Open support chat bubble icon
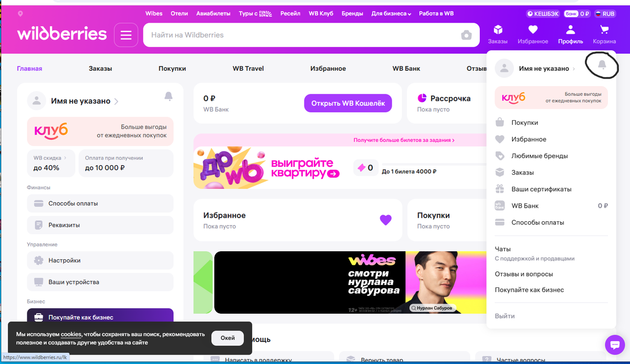The height and width of the screenshot is (364, 630). coord(614,345)
